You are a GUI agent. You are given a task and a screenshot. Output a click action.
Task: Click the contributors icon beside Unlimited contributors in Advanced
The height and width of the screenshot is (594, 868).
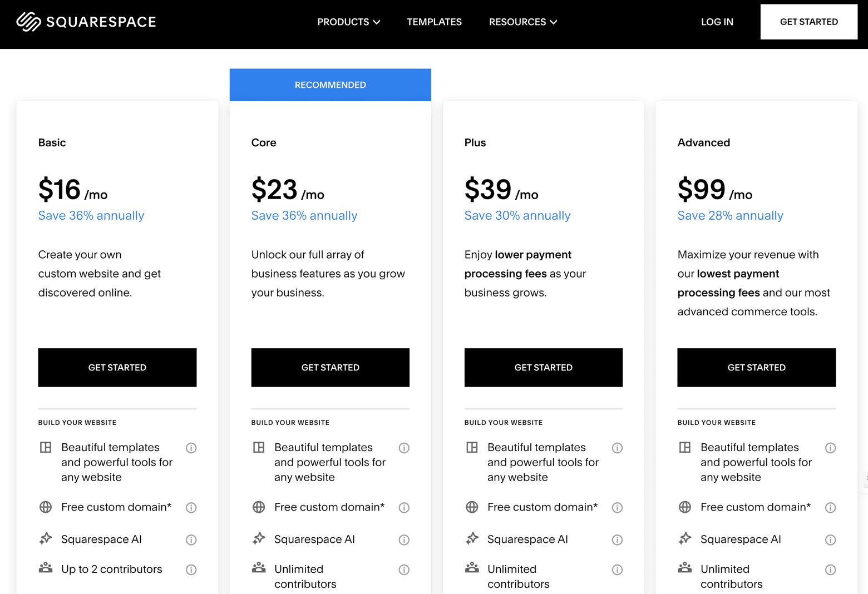pos(685,568)
